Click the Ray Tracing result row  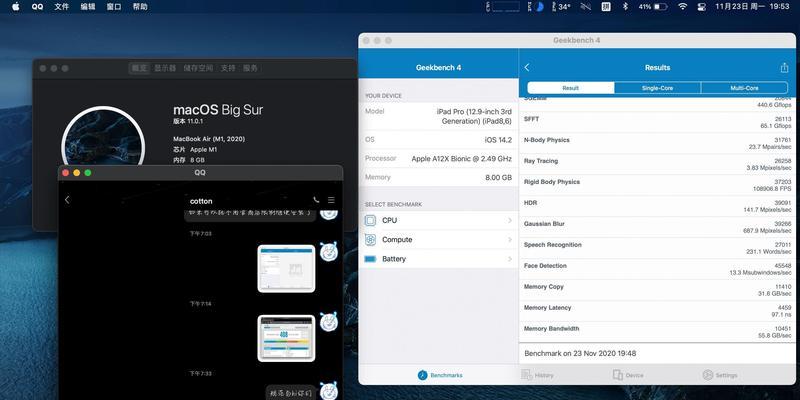pyautogui.click(x=657, y=164)
